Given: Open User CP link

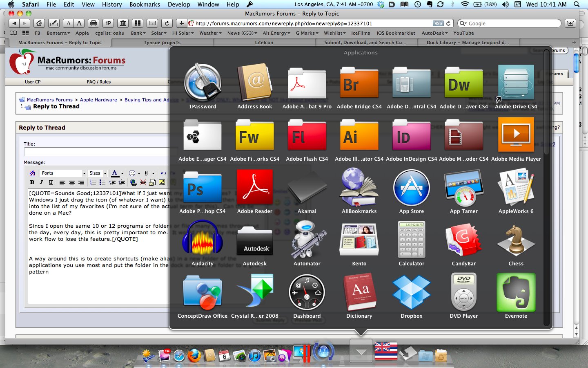Looking at the screenshot, I should click(x=33, y=82).
